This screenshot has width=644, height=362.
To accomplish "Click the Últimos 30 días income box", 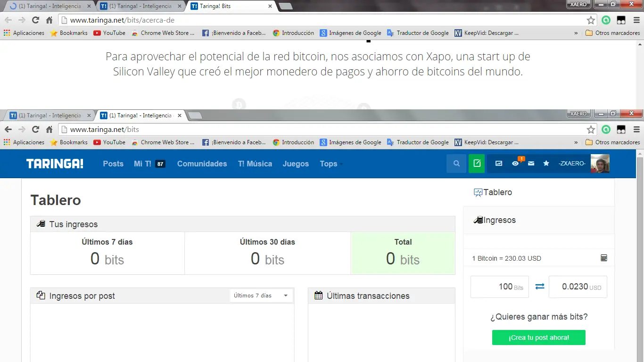I will pos(267,253).
